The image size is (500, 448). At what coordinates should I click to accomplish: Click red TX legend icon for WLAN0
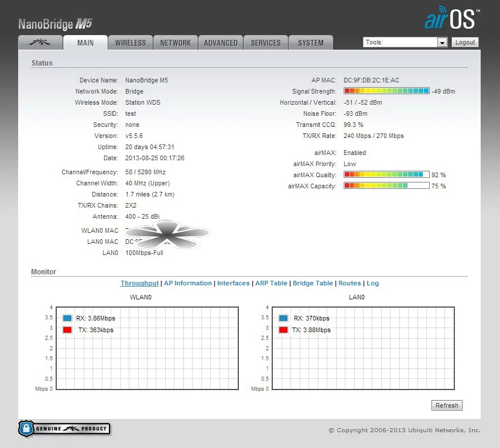67,330
